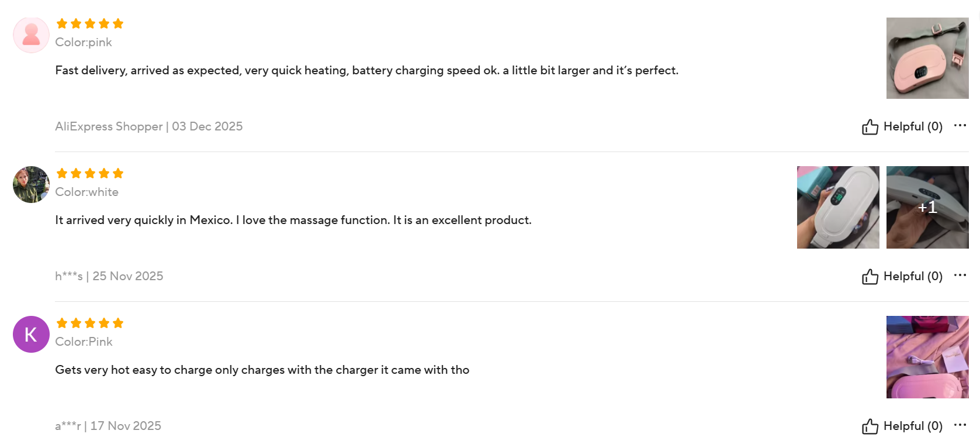Click Helpful (0) on charger review
The width and height of the screenshot is (980, 444).
[913, 426]
